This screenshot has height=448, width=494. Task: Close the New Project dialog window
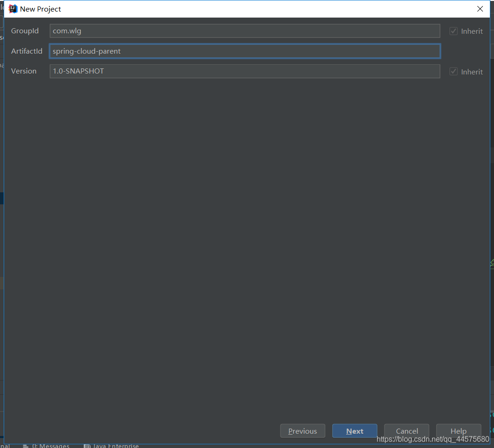click(x=480, y=9)
